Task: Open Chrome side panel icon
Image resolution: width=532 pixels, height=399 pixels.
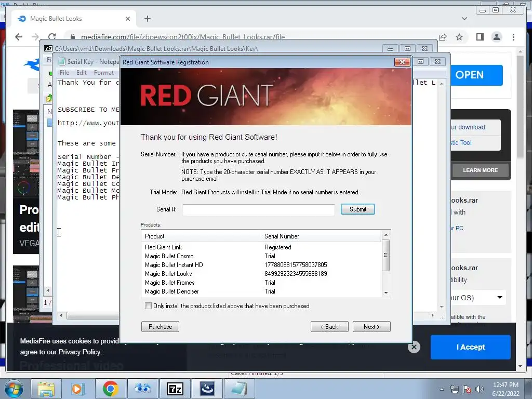Action: click(x=480, y=37)
